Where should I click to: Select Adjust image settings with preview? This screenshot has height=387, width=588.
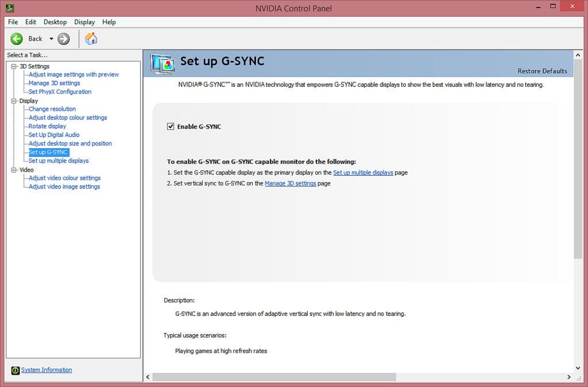coord(74,75)
